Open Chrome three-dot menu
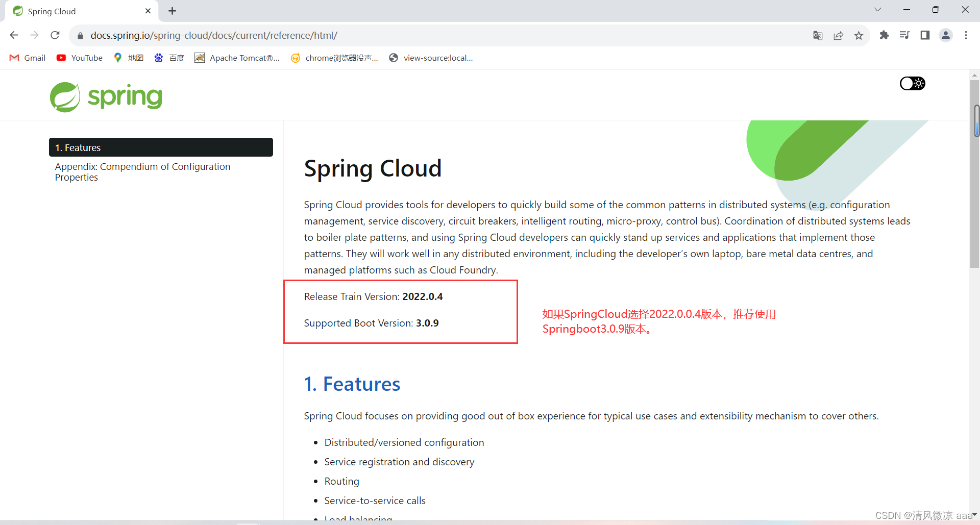The width and height of the screenshot is (980, 525). coord(966,35)
